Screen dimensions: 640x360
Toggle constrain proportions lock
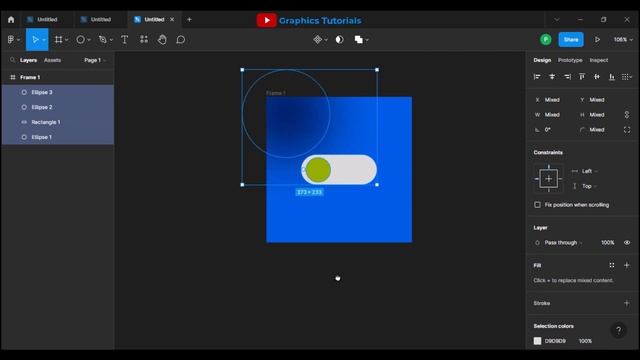[x=627, y=115]
